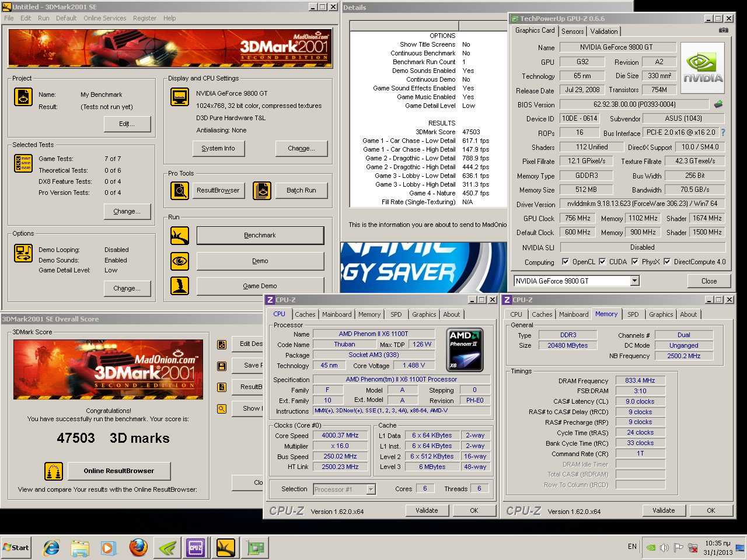This screenshot has width=747, height=560.
Task: Click the ResultBrowser magnifier icon in Pro Tools
Action: (180, 191)
